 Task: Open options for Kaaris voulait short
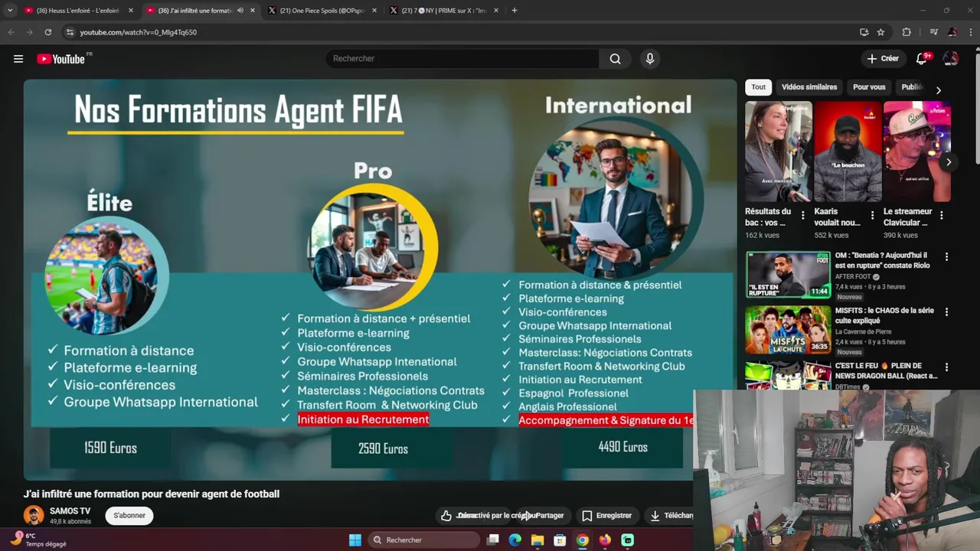pyautogui.click(x=872, y=216)
